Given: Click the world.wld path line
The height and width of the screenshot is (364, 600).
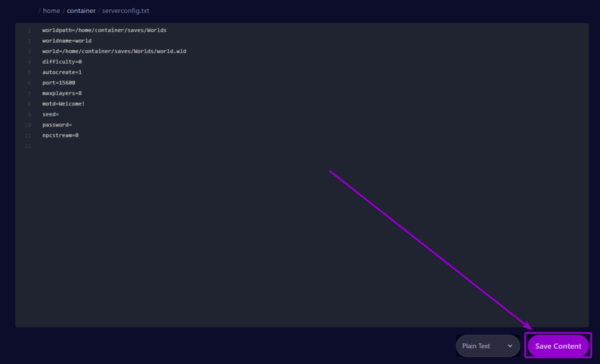Looking at the screenshot, I should 114,51.
